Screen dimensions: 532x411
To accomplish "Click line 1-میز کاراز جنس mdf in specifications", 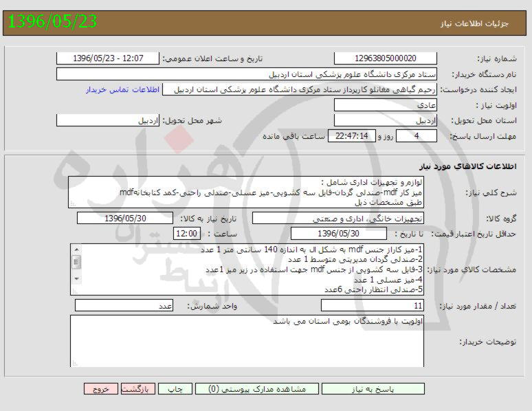I will [311, 249].
